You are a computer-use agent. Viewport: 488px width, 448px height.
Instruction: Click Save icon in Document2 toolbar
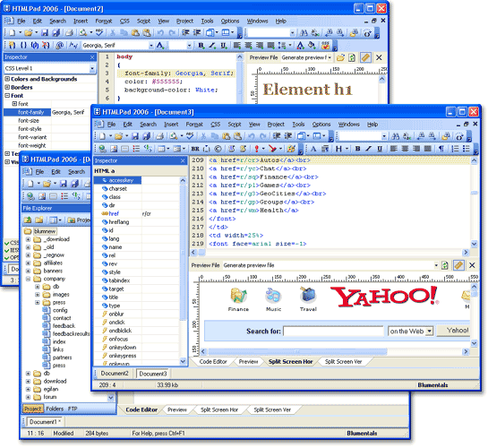click(45, 32)
